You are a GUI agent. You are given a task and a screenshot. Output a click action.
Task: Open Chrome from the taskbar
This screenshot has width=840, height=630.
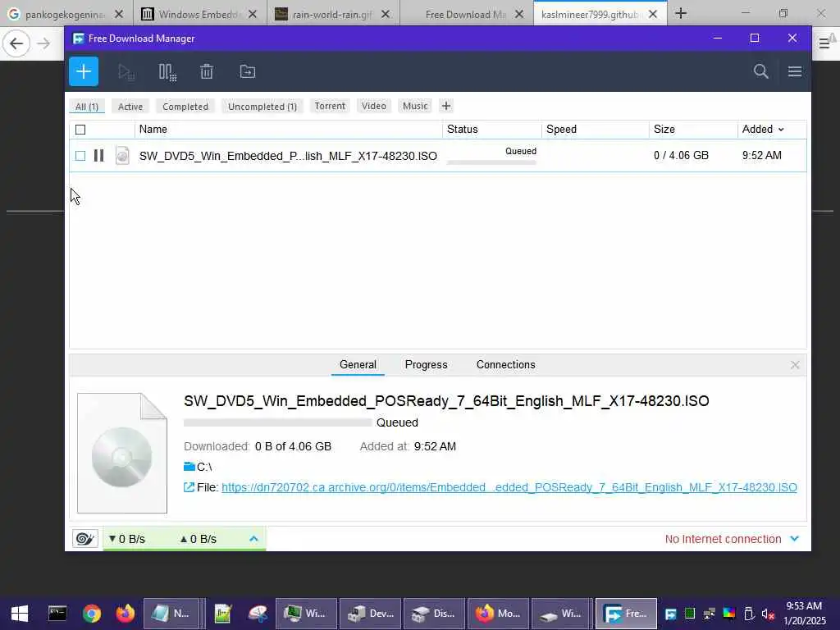click(x=92, y=614)
